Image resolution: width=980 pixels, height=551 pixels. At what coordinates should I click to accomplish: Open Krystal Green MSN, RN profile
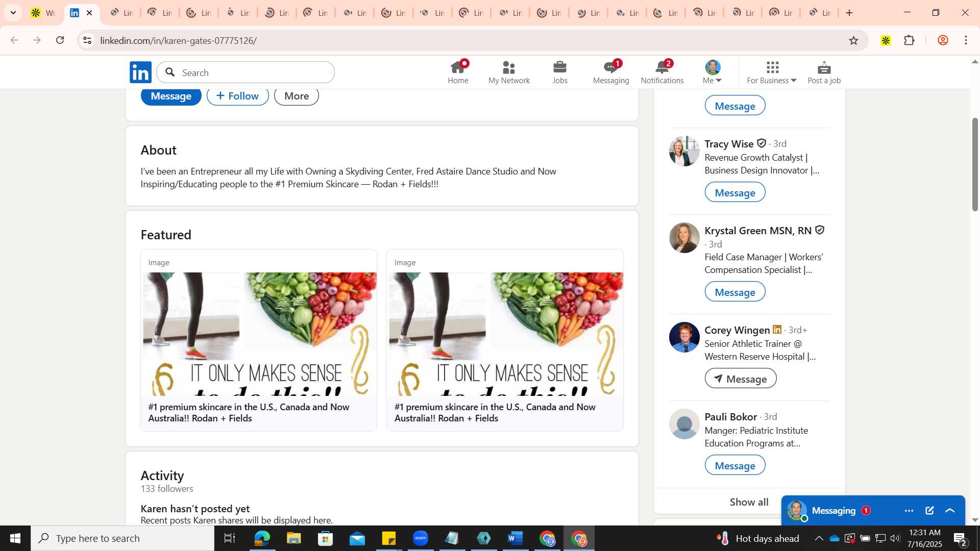tap(758, 231)
